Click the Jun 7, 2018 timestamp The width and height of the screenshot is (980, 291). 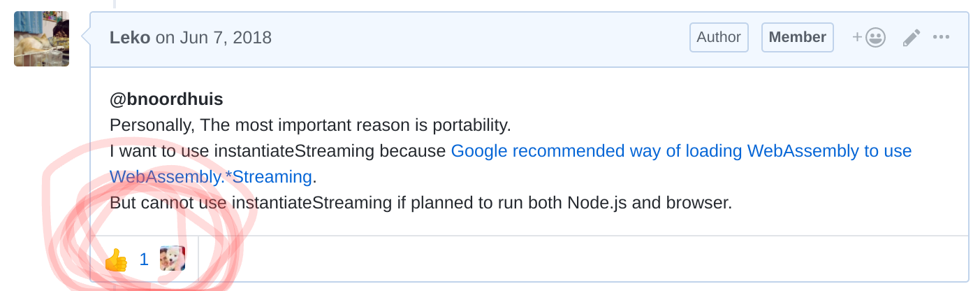225,38
